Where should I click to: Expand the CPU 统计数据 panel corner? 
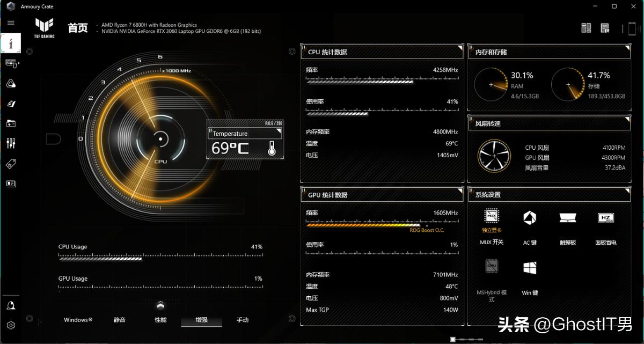[459, 48]
